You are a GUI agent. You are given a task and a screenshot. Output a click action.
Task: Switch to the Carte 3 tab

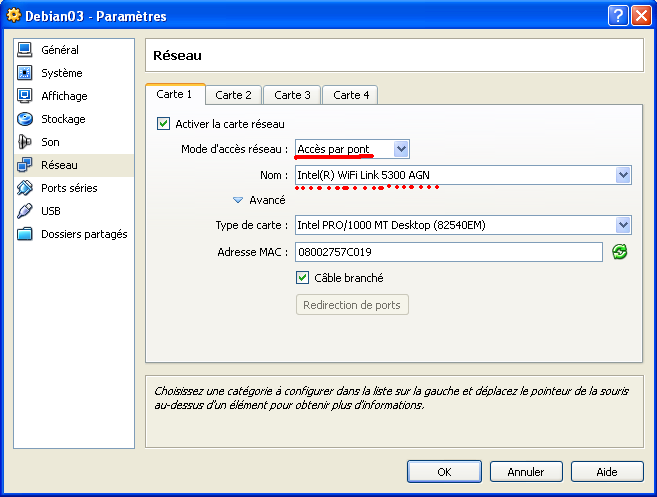pyautogui.click(x=292, y=95)
